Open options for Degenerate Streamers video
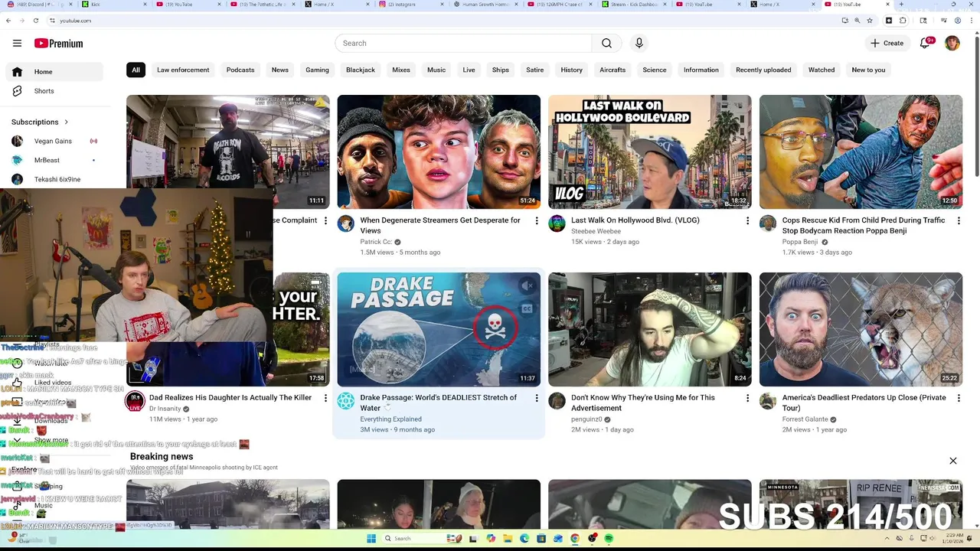980x551 pixels. coord(537,220)
